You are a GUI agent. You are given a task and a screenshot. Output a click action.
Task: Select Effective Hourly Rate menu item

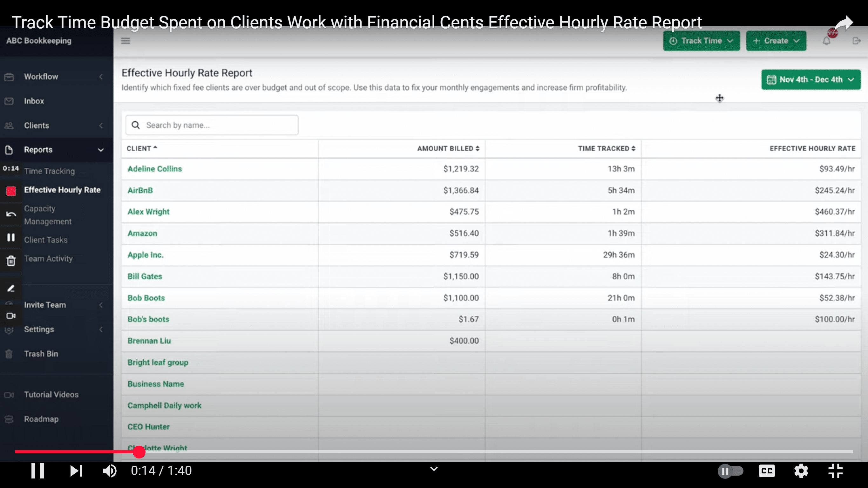62,190
